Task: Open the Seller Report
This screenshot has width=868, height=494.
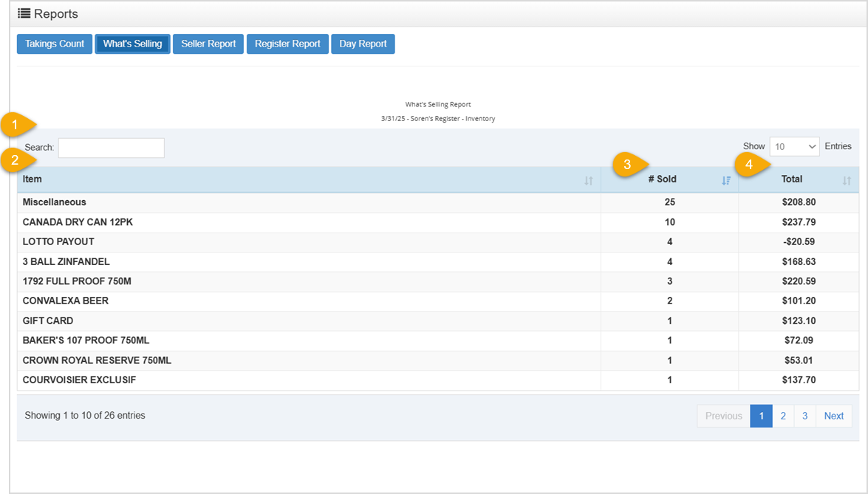Action: 208,44
